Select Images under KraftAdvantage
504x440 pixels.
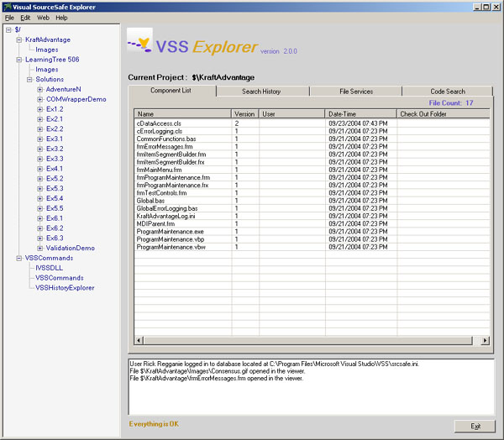[x=46, y=50]
